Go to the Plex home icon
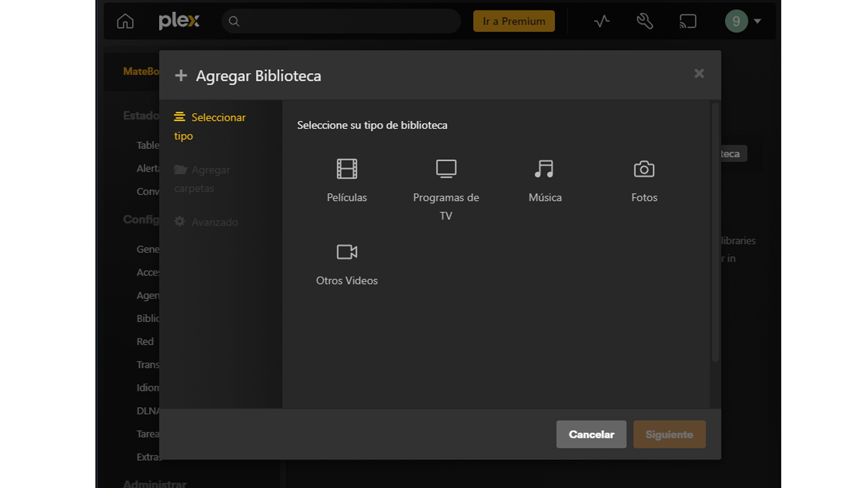The width and height of the screenshot is (868, 488). 125,21
